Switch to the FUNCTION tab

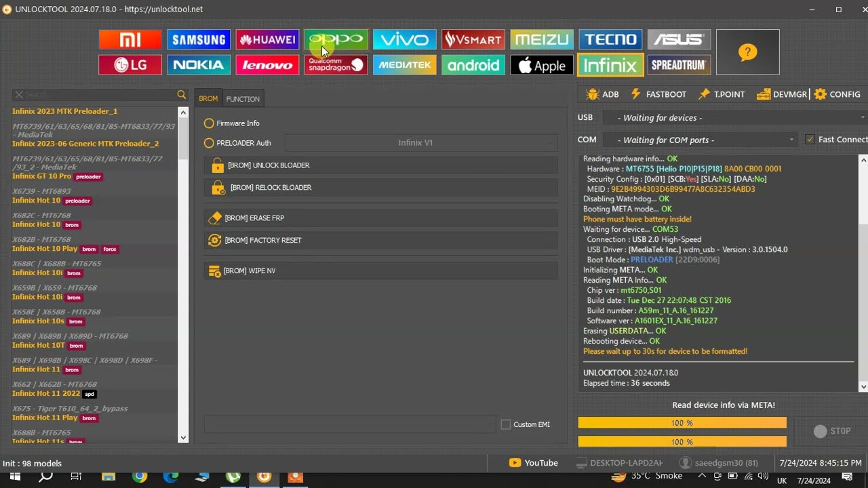[243, 99]
